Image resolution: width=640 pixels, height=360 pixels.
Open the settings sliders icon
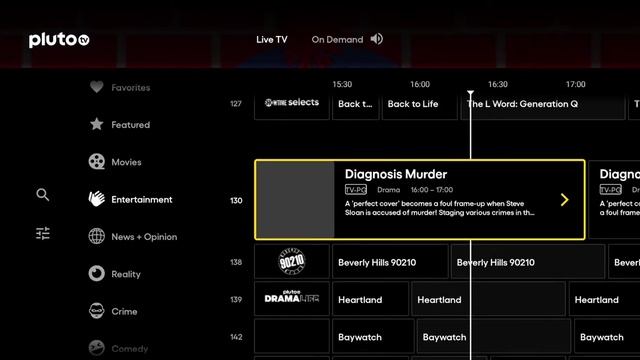(x=42, y=233)
